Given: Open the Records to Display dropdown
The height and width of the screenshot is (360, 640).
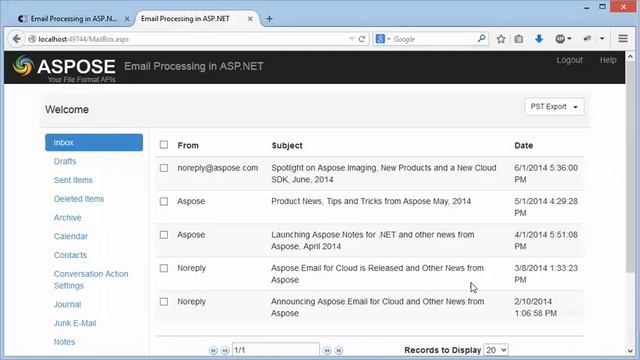Looking at the screenshot, I should click(496, 350).
